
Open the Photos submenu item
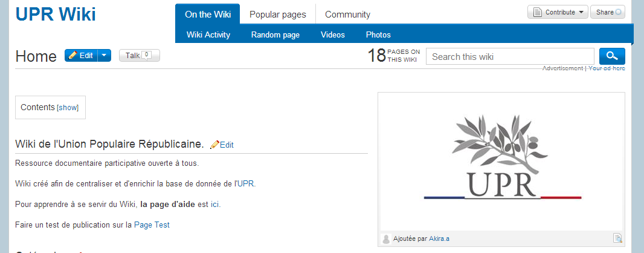pyautogui.click(x=378, y=34)
